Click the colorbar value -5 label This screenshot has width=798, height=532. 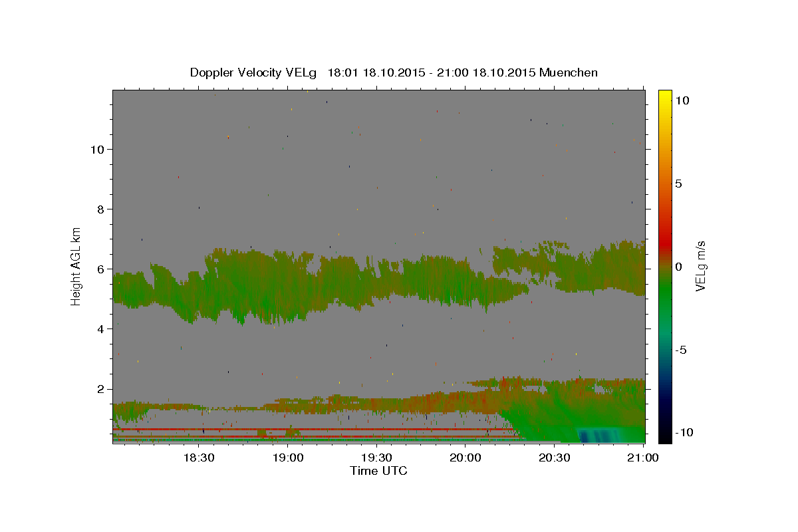(x=681, y=350)
